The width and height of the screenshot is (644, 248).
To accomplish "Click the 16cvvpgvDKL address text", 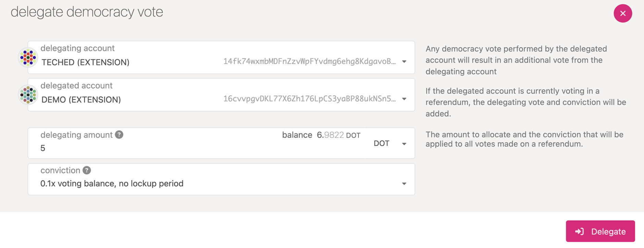I will 310,99.
